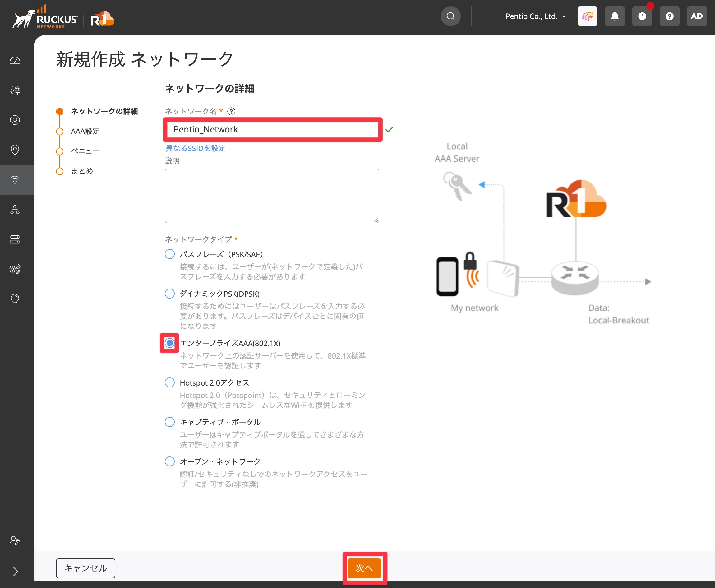Image resolution: width=715 pixels, height=588 pixels.
Task: Click the キャンセル button
Action: point(86,568)
